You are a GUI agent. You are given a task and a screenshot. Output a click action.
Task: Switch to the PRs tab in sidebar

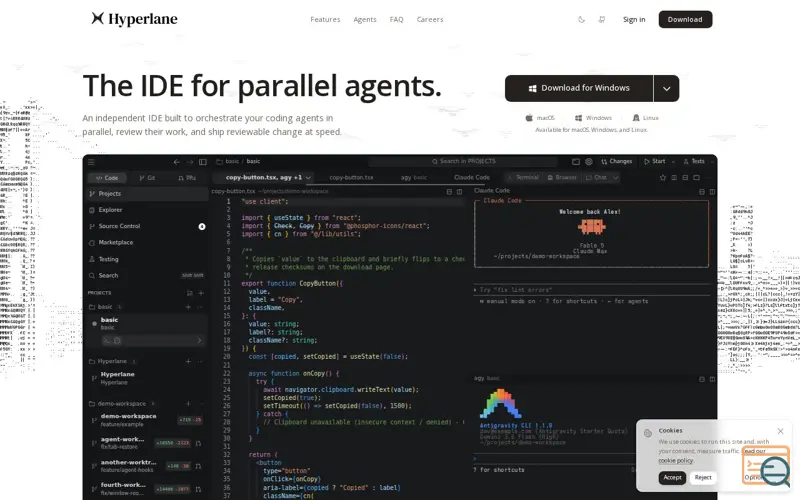tap(187, 178)
